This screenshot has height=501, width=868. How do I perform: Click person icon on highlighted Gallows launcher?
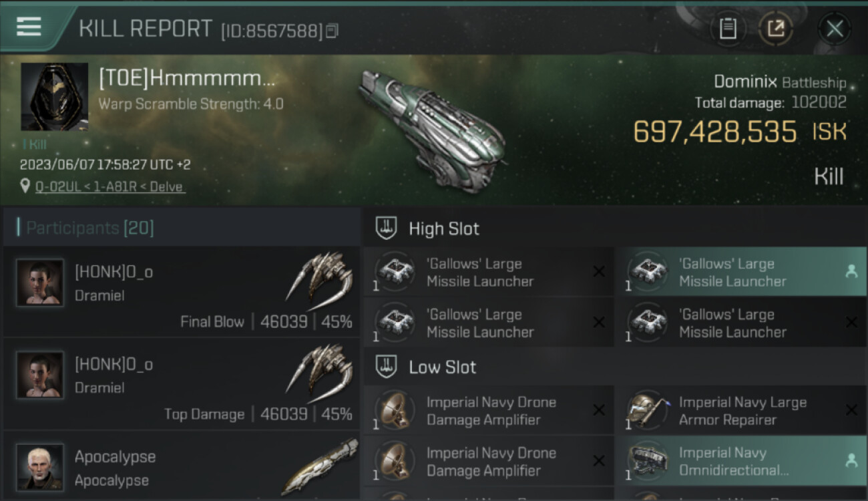(x=851, y=271)
